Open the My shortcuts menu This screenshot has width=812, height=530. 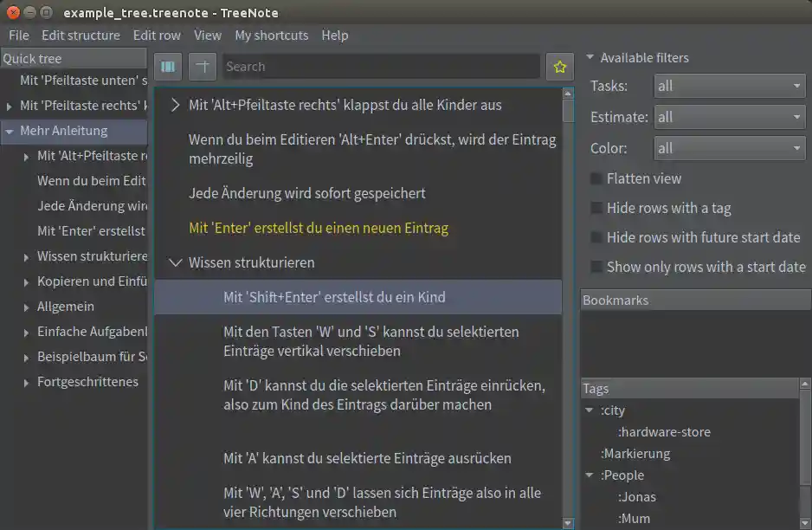tap(271, 36)
